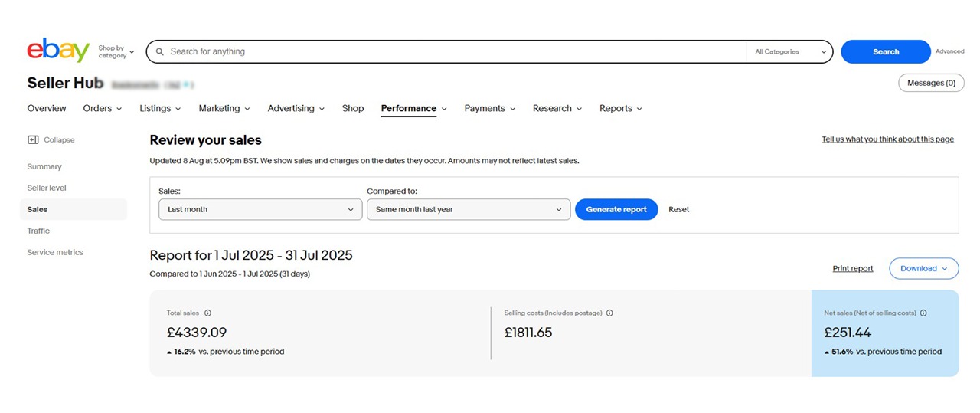Screen dimensions: 980x413
Task: Click the Search for anything field
Action: point(452,52)
